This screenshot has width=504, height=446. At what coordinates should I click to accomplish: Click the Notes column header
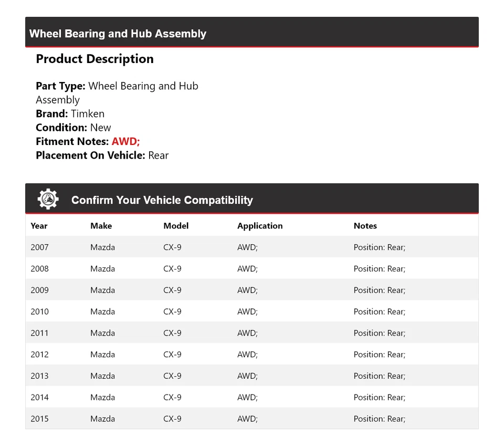(x=365, y=226)
